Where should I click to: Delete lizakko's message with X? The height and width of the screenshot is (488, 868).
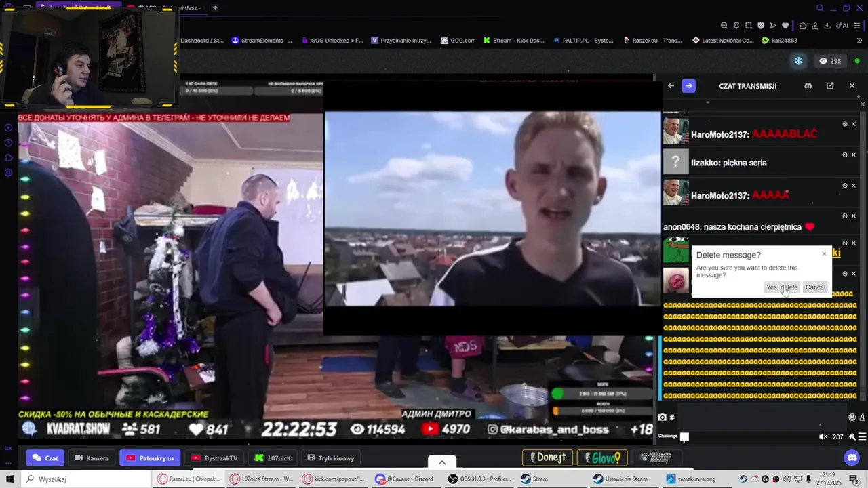pos(854,155)
